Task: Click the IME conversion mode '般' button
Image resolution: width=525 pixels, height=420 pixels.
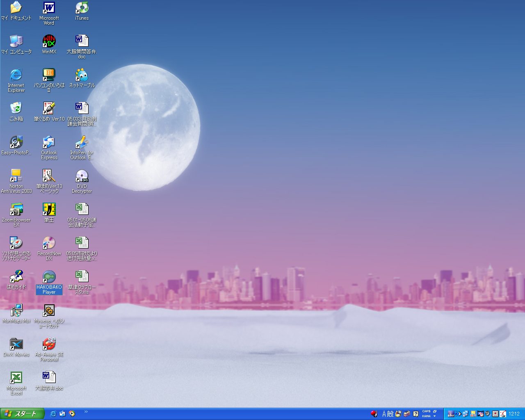Action: (x=390, y=414)
